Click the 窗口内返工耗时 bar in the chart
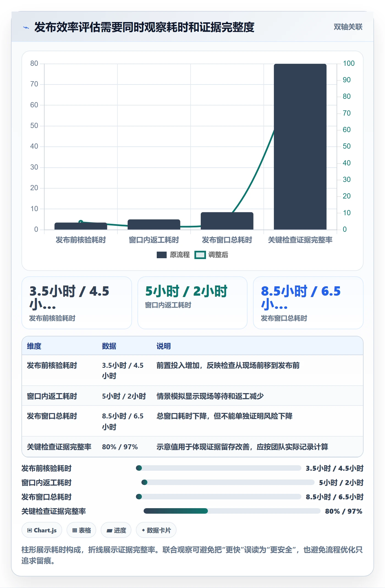Screen dimensions: 385x588 [x=154, y=224]
